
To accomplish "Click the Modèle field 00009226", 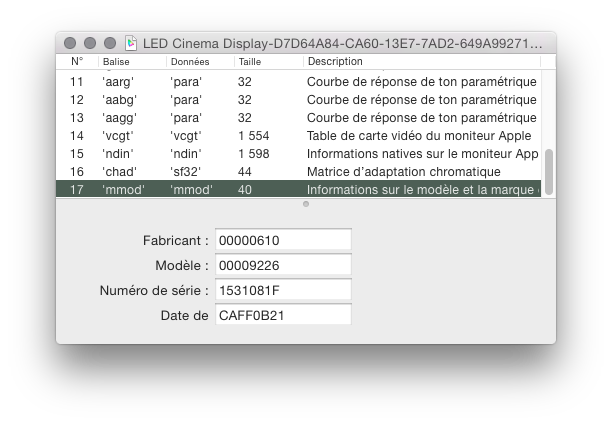I will (283, 264).
